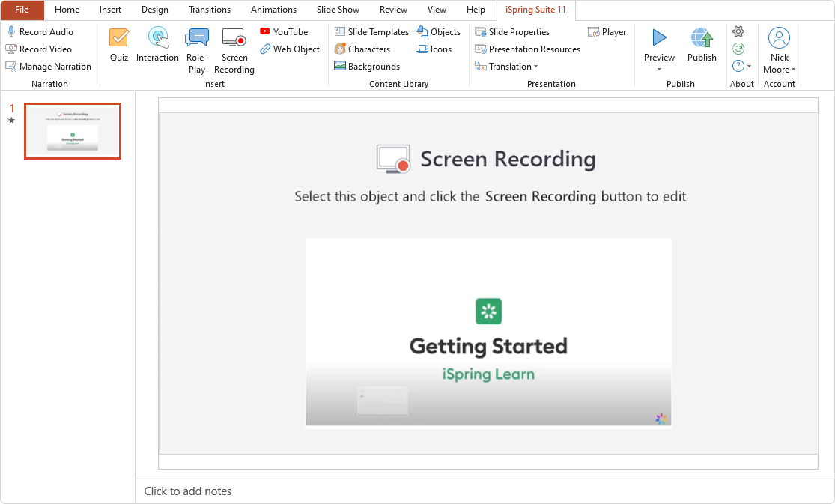This screenshot has width=835, height=504.
Task: Insert a Quiz into the slide
Action: tap(119, 45)
